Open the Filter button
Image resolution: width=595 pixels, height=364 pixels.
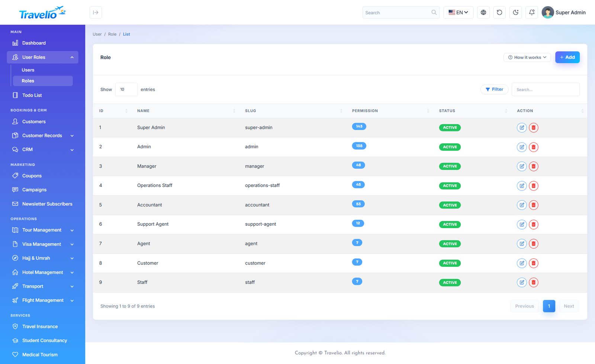click(494, 89)
